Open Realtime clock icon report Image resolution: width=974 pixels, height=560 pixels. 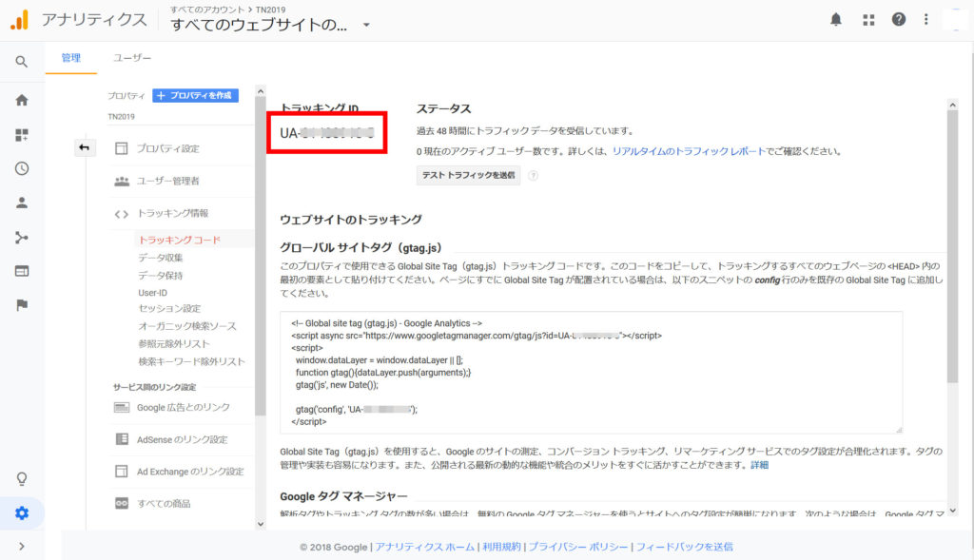pos(22,168)
